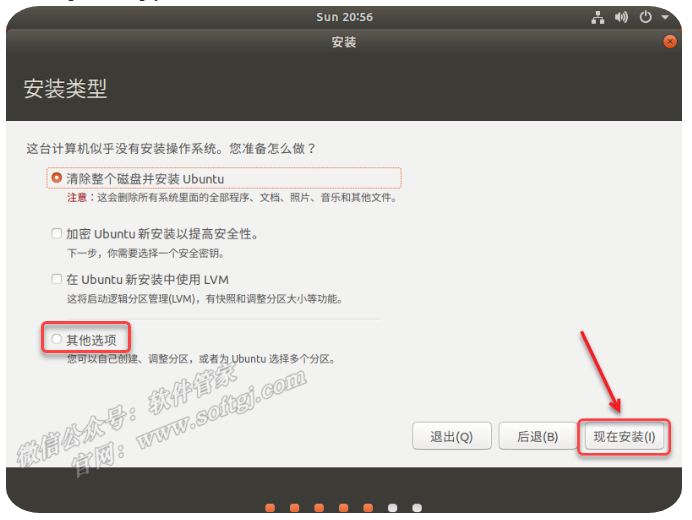This screenshot has width=692, height=520.
Task: Click the 后退(B) button
Action: (x=538, y=436)
